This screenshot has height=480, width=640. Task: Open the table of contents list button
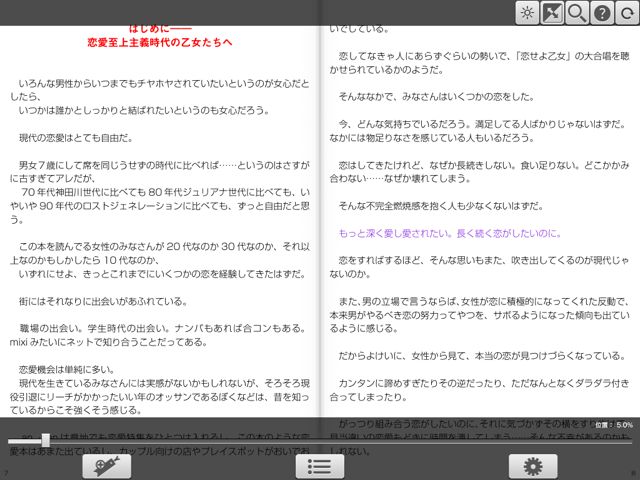click(x=320, y=466)
